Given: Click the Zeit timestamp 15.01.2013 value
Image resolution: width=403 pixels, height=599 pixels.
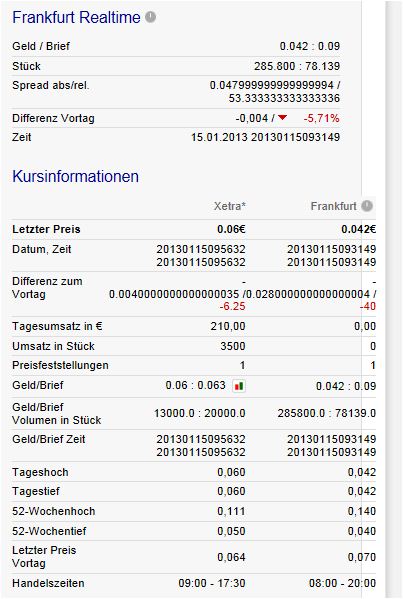Looking at the screenshot, I should click(x=219, y=137).
